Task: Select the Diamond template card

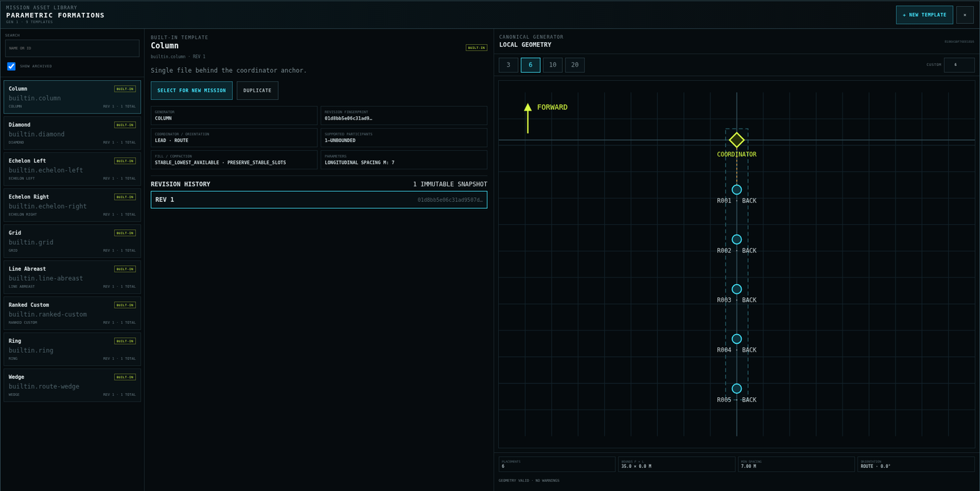Action: pos(72,133)
